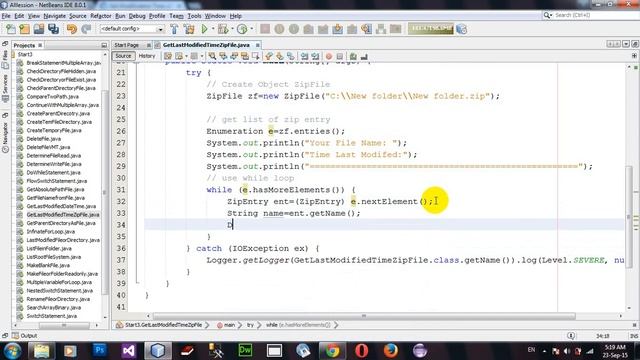Viewport: 640px width, 360px height.
Task: Open the Source menu
Action: [x=78, y=16]
